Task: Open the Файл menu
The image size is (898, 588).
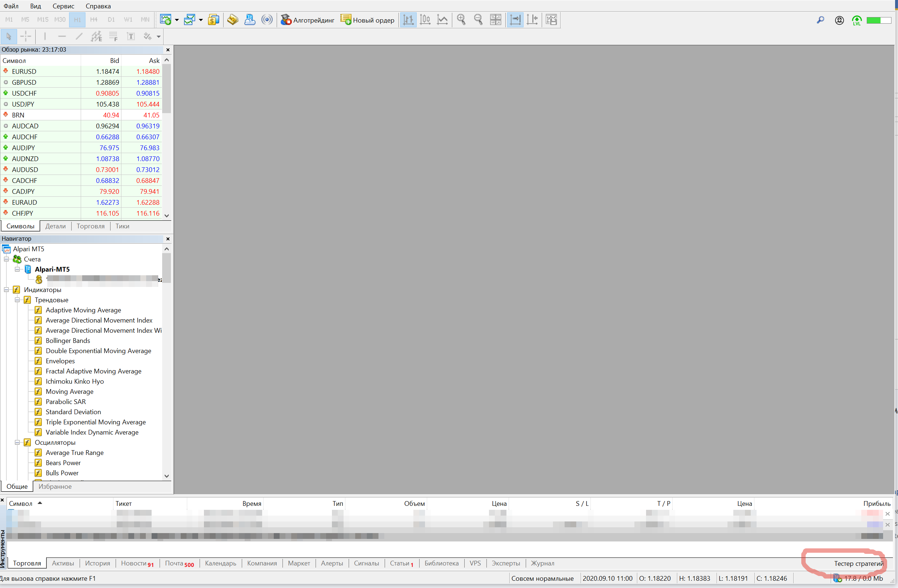Action: (x=11, y=6)
